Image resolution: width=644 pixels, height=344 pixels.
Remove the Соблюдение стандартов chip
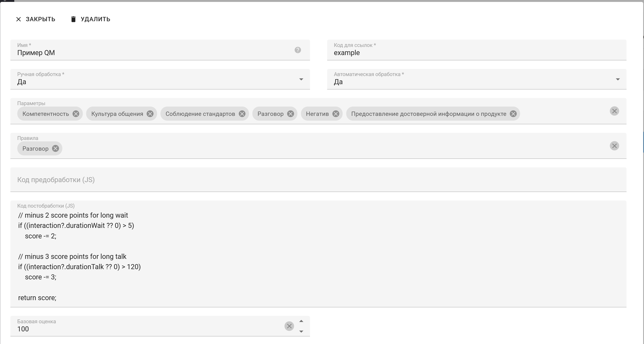click(x=242, y=114)
